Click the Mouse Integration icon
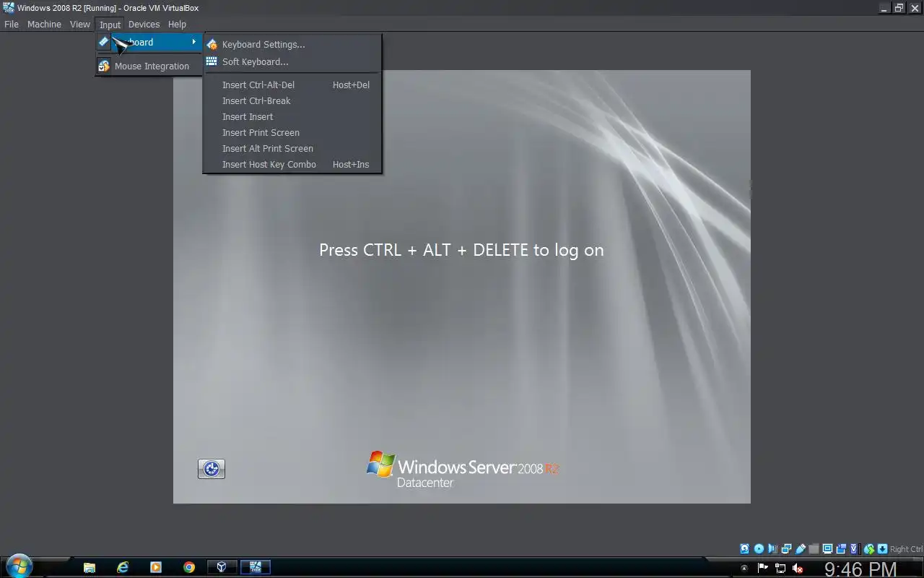The width and height of the screenshot is (924, 578). 104,66
